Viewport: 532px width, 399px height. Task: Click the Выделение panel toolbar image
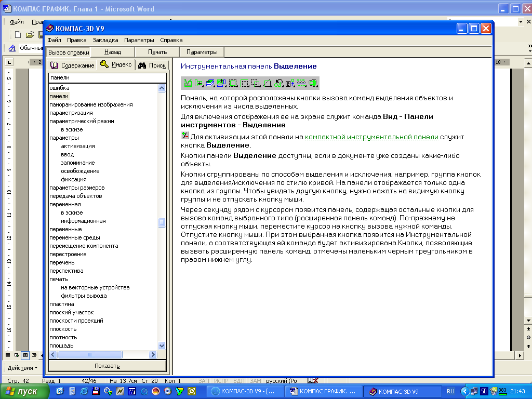[250, 83]
